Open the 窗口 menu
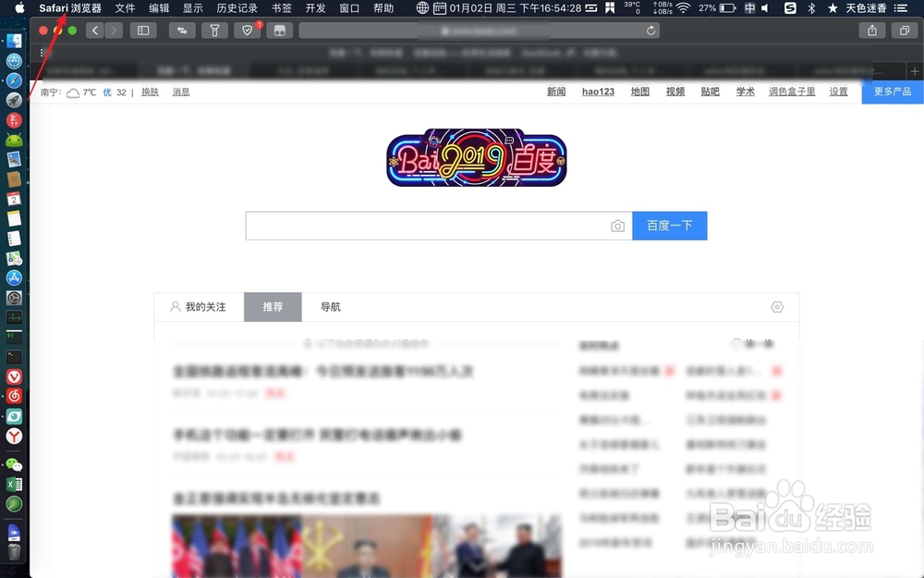 click(349, 8)
